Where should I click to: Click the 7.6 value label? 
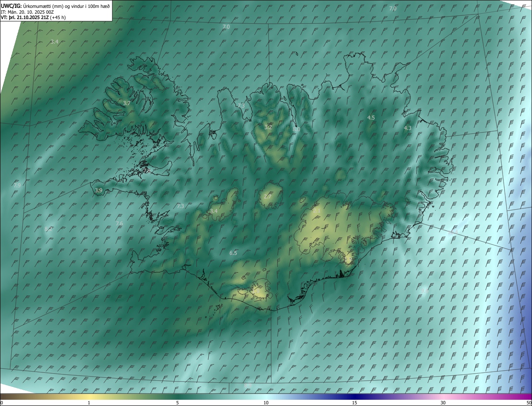(x=119, y=224)
